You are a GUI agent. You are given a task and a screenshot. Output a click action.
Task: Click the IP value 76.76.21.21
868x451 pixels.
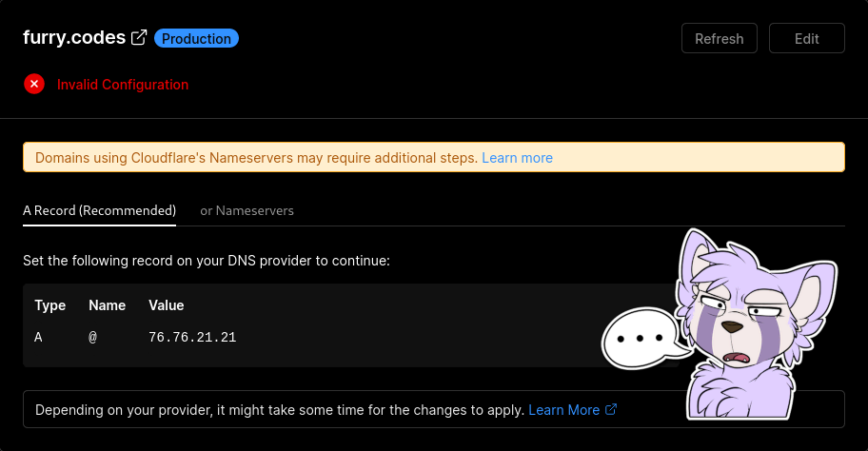[192, 337]
